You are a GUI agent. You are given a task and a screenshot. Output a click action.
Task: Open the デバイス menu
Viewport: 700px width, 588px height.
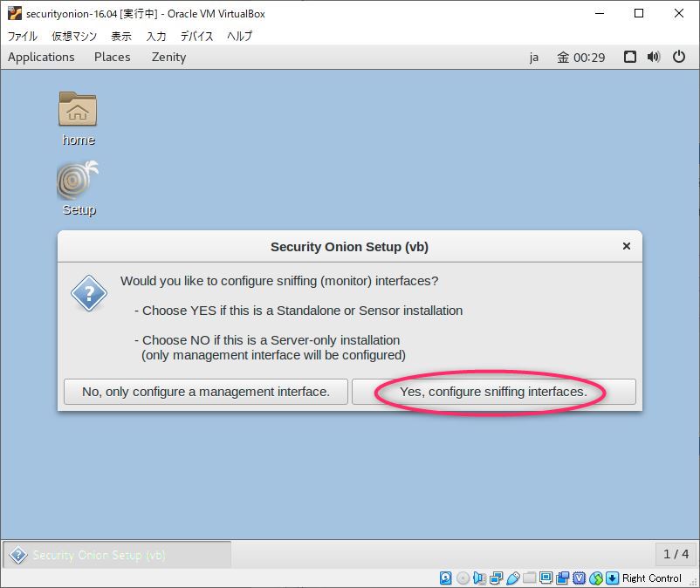coord(196,36)
